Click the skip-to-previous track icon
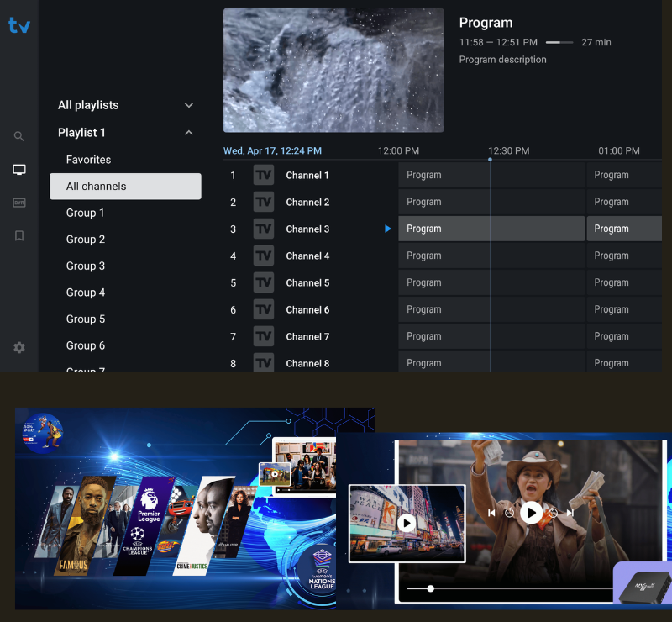The width and height of the screenshot is (672, 622). [x=492, y=513]
